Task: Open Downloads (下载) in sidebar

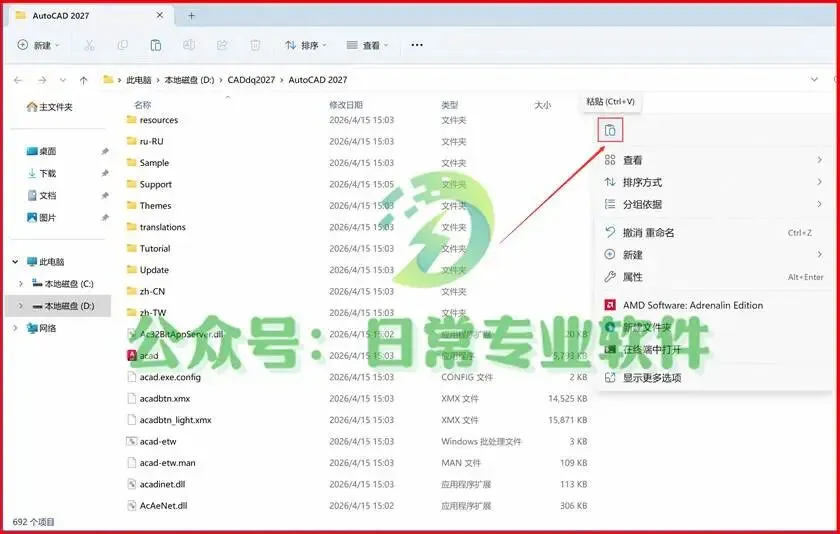Action: click(x=41, y=174)
